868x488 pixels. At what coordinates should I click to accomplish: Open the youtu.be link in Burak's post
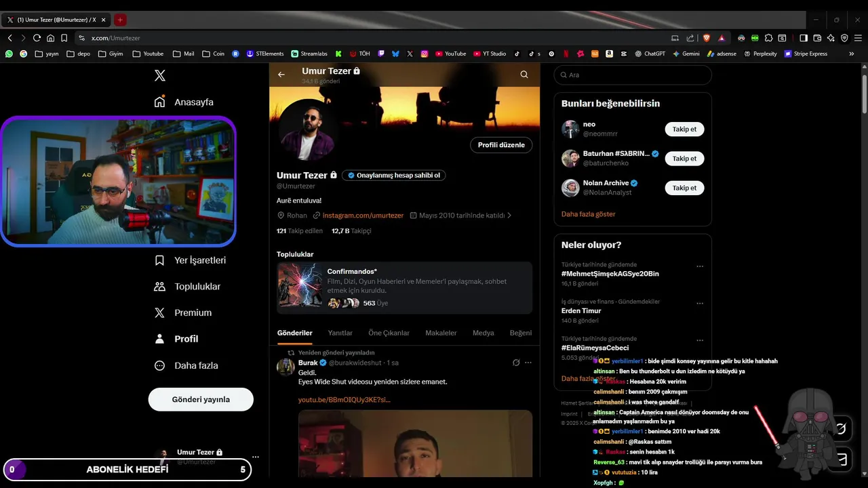coord(344,400)
